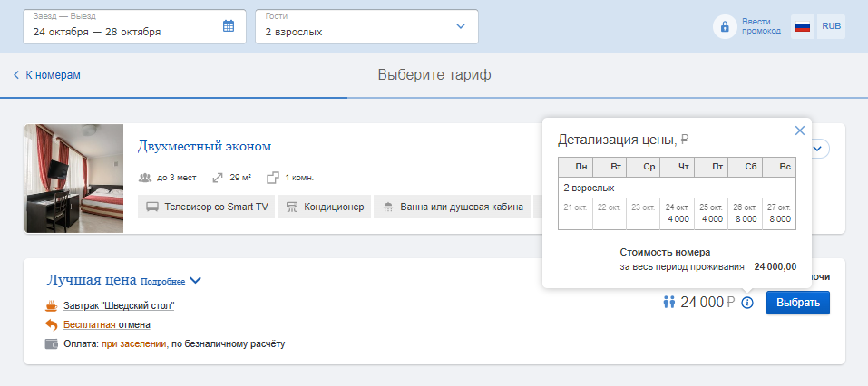Viewport: 868px width, 386px height.
Task: Click the Подробнее link text
Action: click(x=162, y=282)
